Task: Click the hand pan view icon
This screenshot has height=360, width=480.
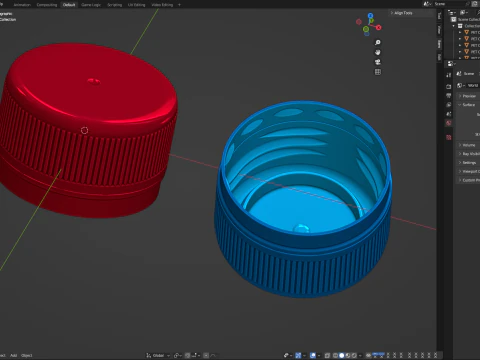Action: (x=378, y=52)
